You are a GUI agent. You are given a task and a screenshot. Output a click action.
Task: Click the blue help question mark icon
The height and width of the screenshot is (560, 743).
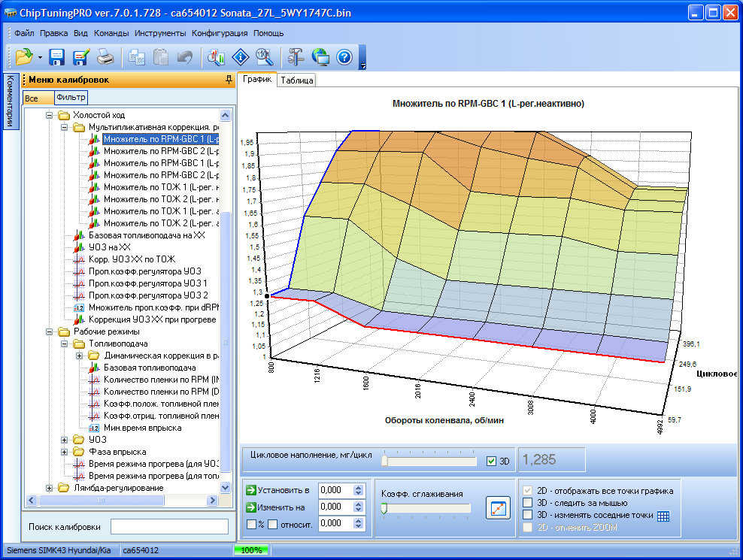344,57
